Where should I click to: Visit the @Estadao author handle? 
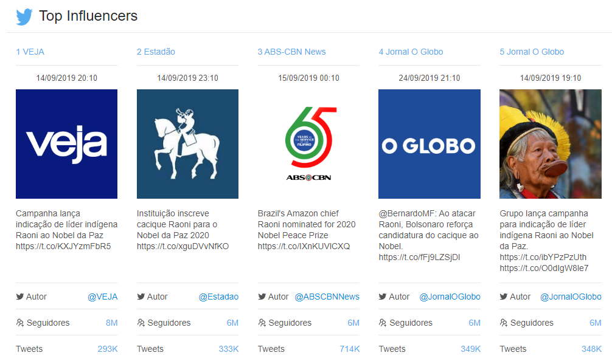pos(218,297)
